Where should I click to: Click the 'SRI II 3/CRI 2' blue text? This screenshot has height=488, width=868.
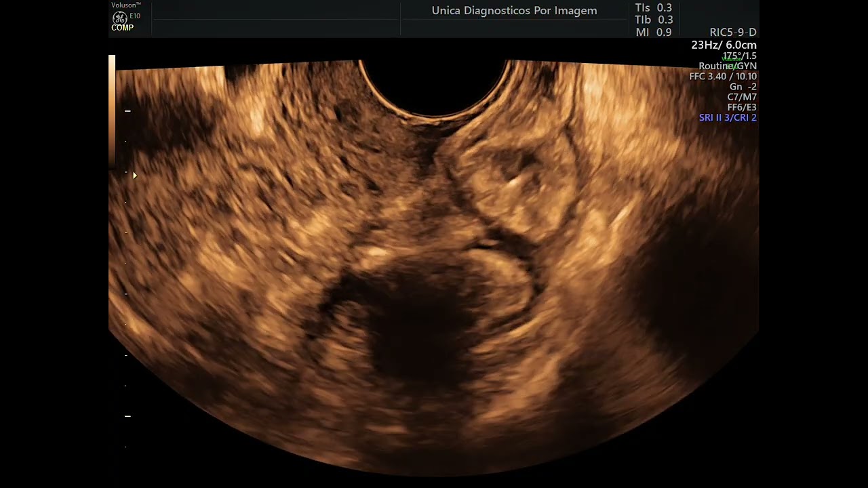click(728, 117)
